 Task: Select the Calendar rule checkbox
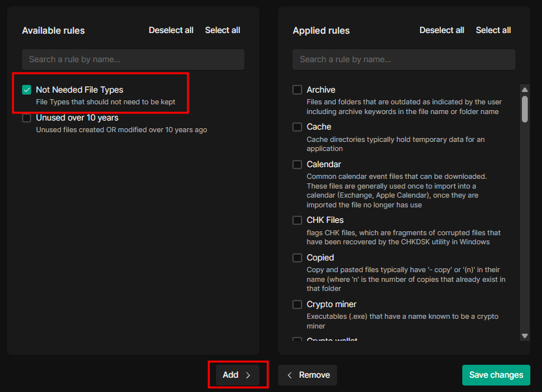(x=297, y=165)
